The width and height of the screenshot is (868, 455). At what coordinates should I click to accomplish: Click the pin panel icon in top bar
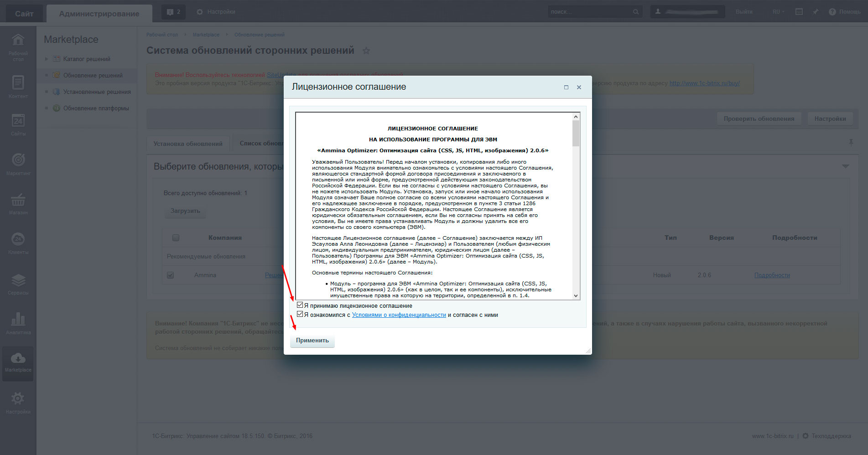[x=816, y=12]
